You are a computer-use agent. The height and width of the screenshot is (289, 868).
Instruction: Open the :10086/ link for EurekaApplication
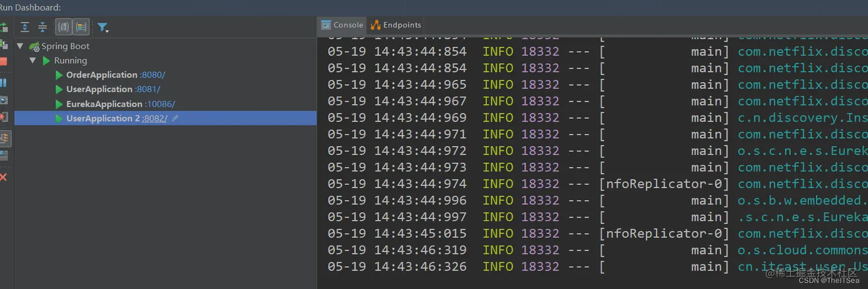tap(160, 104)
